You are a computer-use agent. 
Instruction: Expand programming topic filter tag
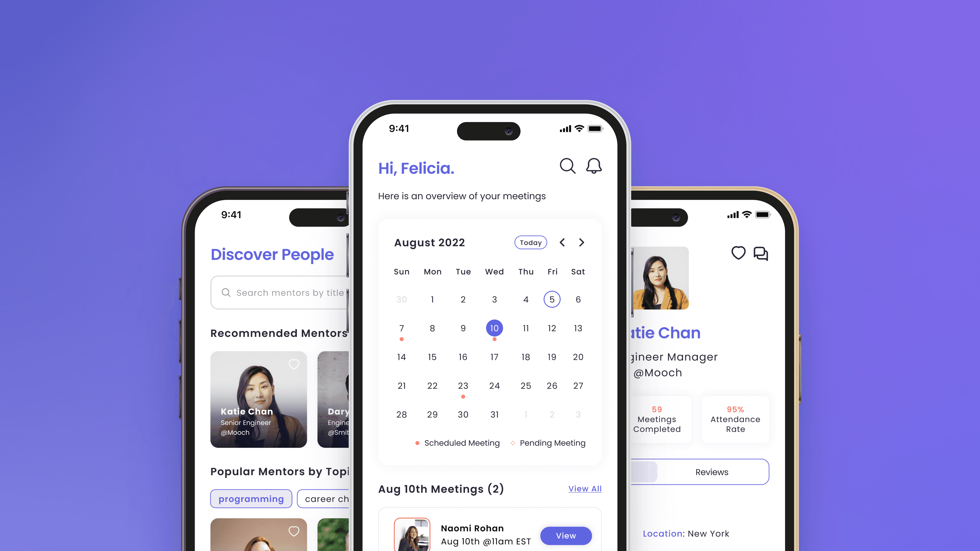251,499
